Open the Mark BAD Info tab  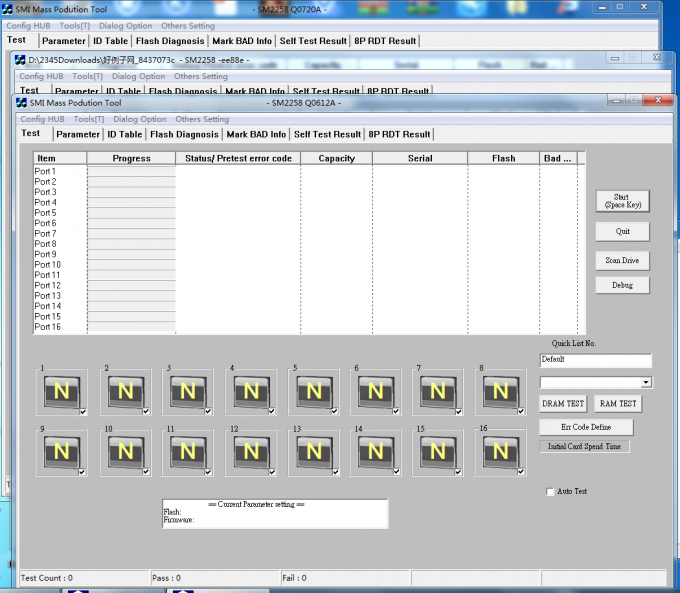[256, 134]
